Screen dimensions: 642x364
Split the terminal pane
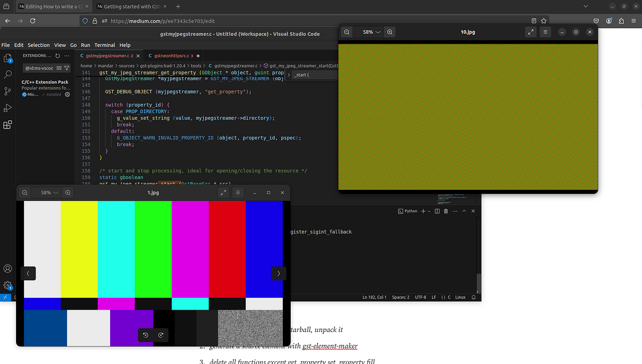pyautogui.click(x=436, y=211)
